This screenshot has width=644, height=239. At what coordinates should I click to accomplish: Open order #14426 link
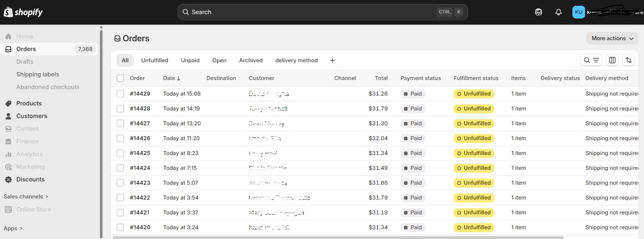click(140, 138)
